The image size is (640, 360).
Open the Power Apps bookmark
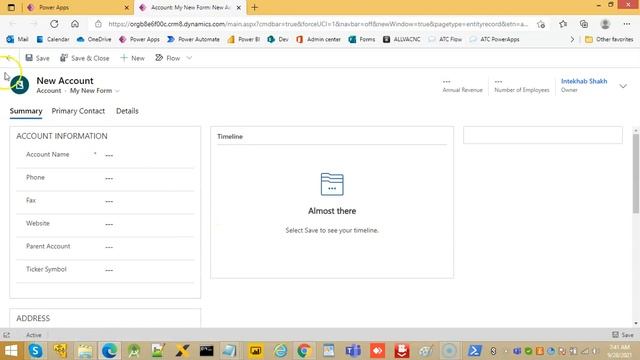139,40
